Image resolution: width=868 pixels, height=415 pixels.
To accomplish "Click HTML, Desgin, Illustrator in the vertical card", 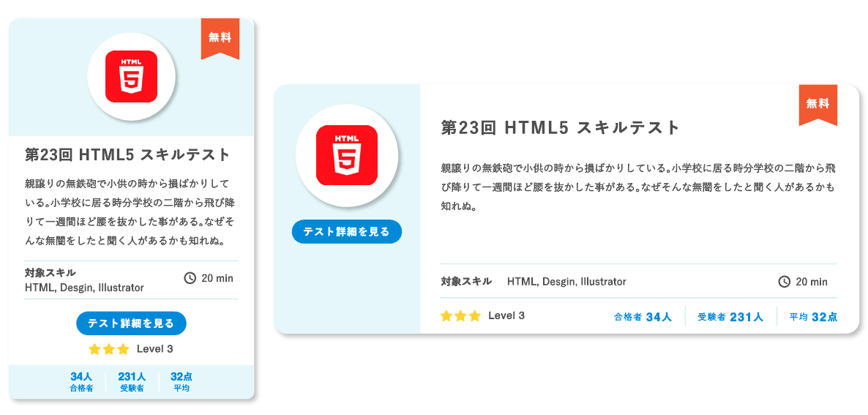I will pos(84,288).
